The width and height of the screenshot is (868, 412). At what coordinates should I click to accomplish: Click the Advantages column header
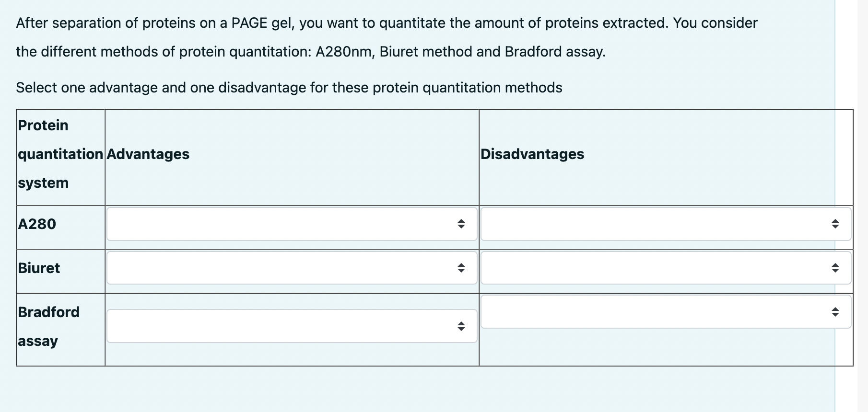148,154
